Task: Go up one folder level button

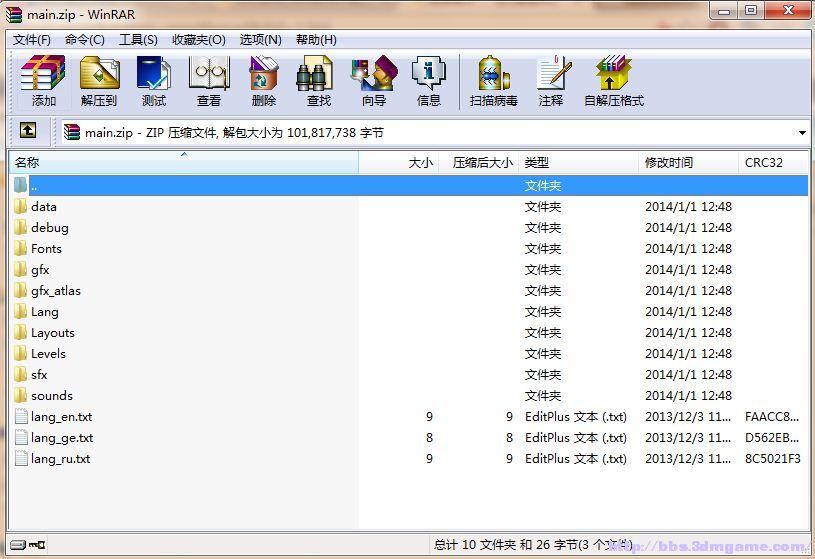Action: [28, 131]
